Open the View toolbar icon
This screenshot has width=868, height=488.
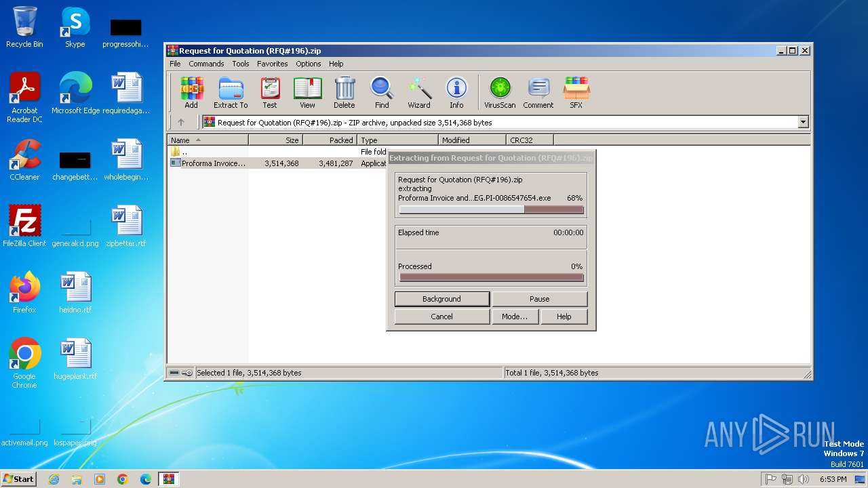point(307,93)
